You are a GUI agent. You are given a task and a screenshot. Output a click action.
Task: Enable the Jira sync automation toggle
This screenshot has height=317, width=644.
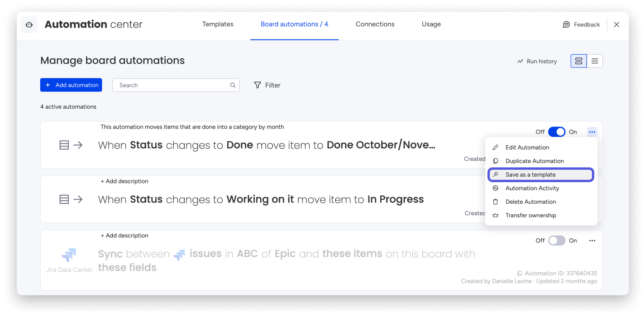[x=557, y=241]
